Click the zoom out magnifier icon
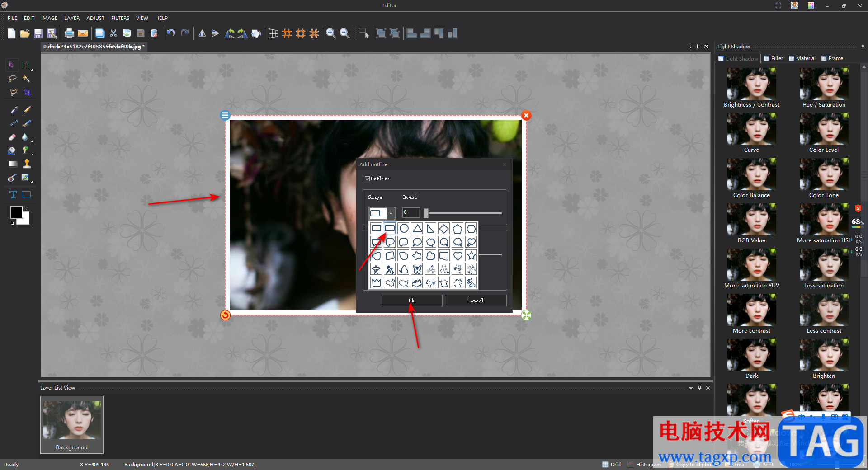The height and width of the screenshot is (470, 868). point(344,33)
